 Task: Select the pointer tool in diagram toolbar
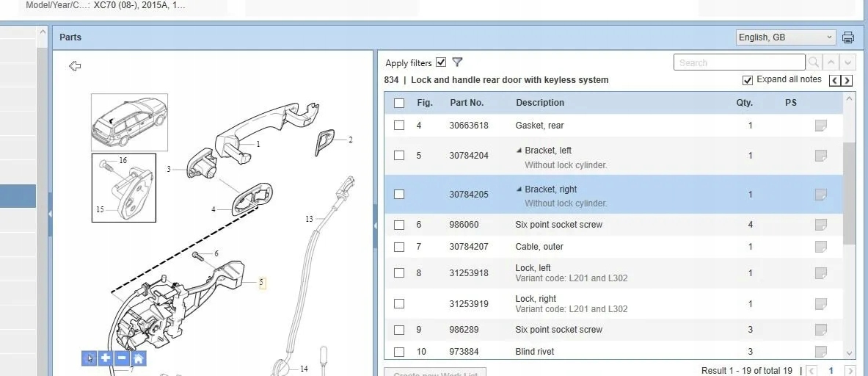90,358
